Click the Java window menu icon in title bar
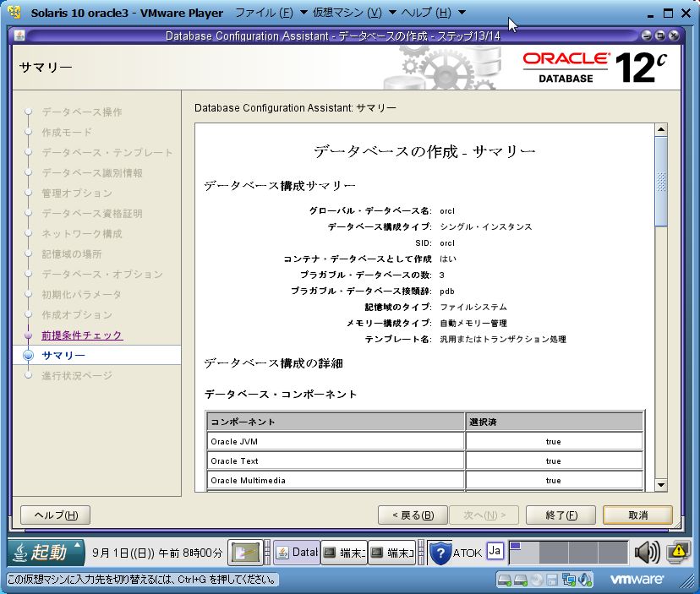Screen dimensions: 700x594 (x=19, y=35)
